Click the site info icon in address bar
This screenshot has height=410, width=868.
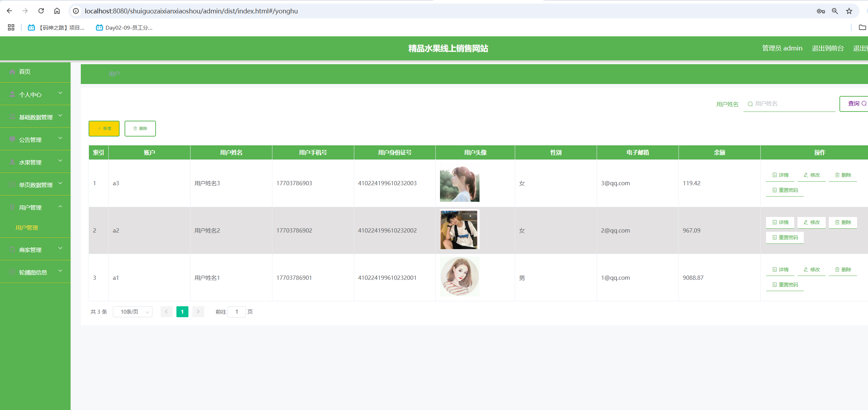(76, 11)
